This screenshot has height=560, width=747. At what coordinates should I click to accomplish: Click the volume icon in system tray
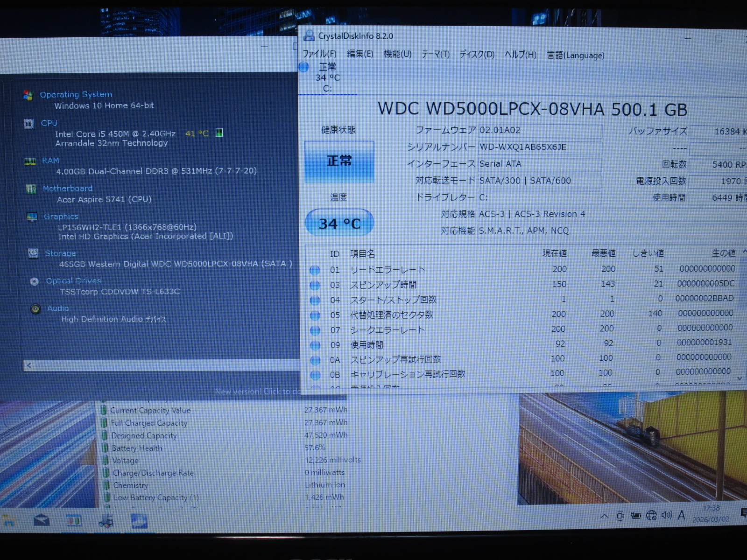[x=666, y=515]
